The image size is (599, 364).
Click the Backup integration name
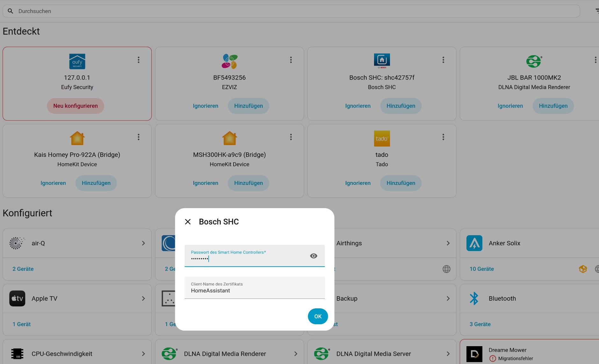(347, 298)
